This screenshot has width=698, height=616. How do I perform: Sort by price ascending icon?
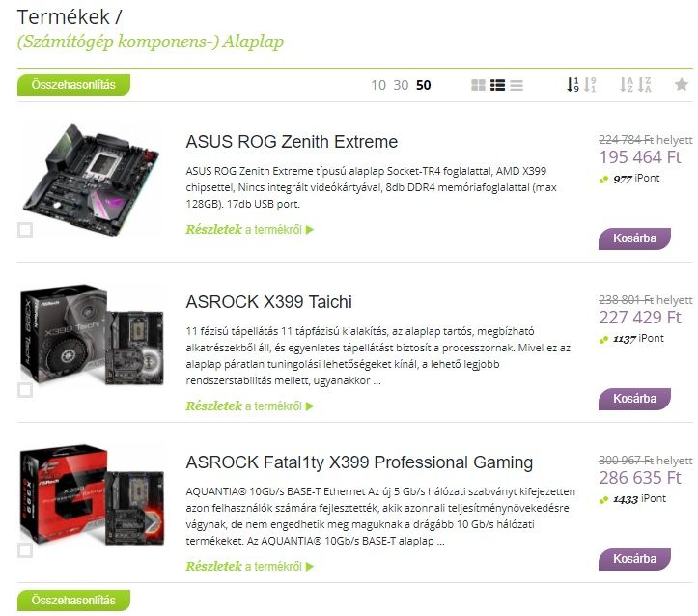pyautogui.click(x=572, y=85)
